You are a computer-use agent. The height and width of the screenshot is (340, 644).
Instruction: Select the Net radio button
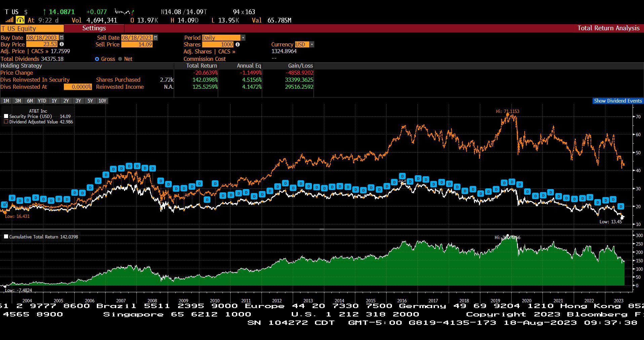click(120, 59)
